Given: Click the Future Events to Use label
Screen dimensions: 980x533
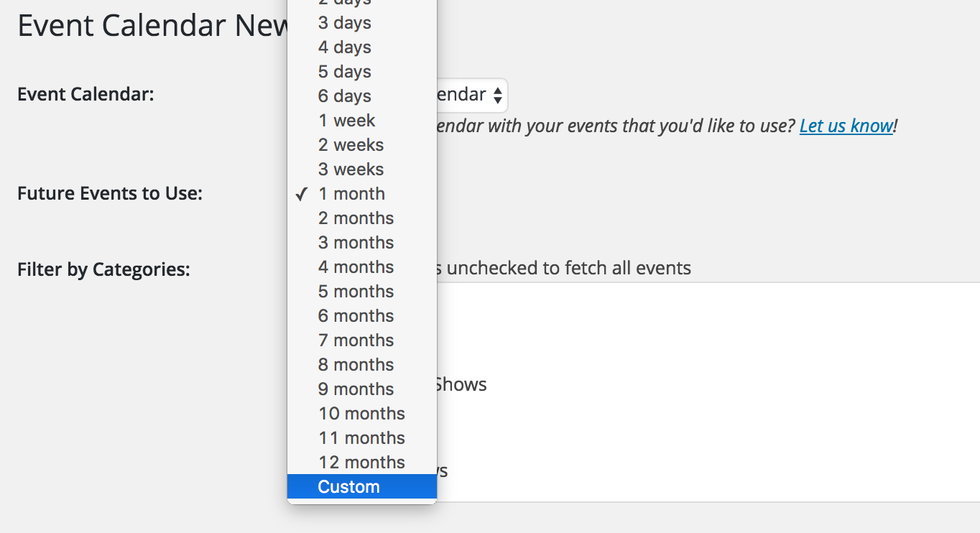Looking at the screenshot, I should coord(110,194).
